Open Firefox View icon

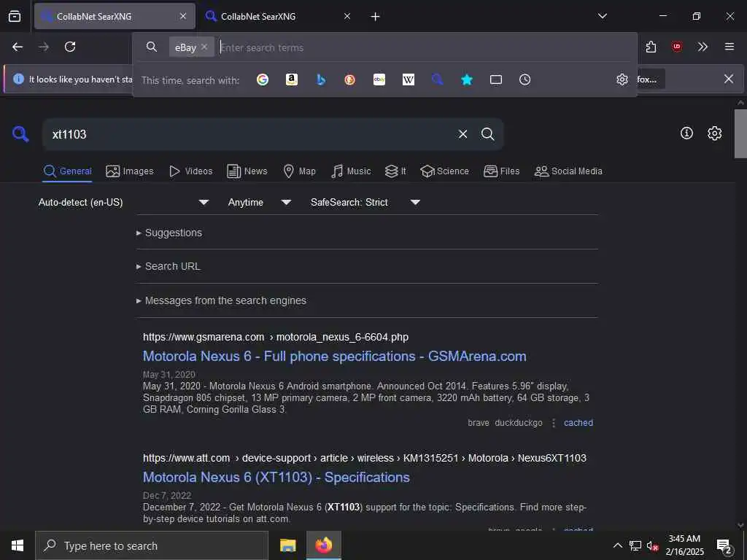(x=15, y=16)
